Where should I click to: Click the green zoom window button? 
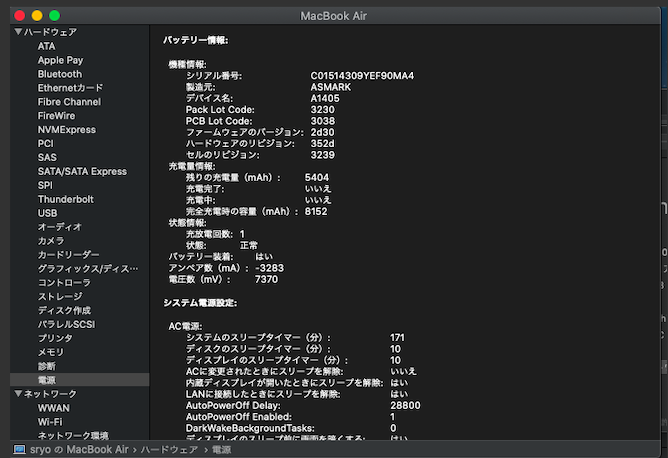pyautogui.click(x=54, y=16)
